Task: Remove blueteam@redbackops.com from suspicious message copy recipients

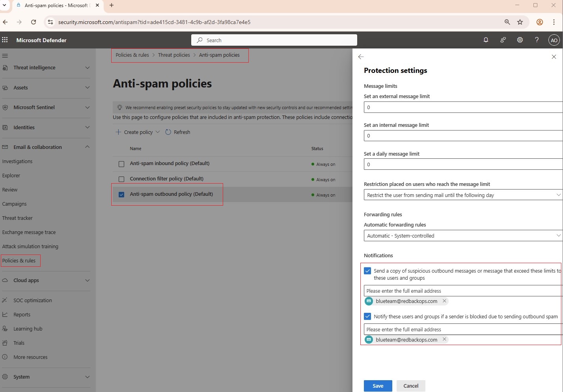Action: tap(444, 301)
